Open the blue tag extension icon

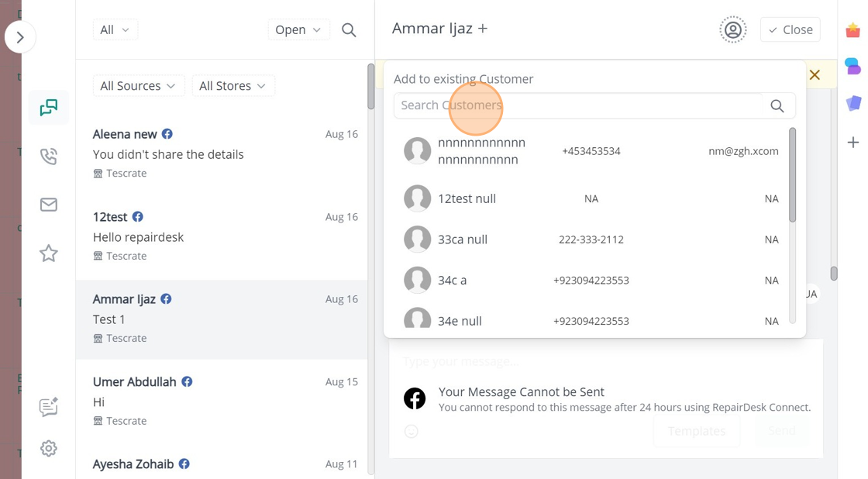coord(853,103)
